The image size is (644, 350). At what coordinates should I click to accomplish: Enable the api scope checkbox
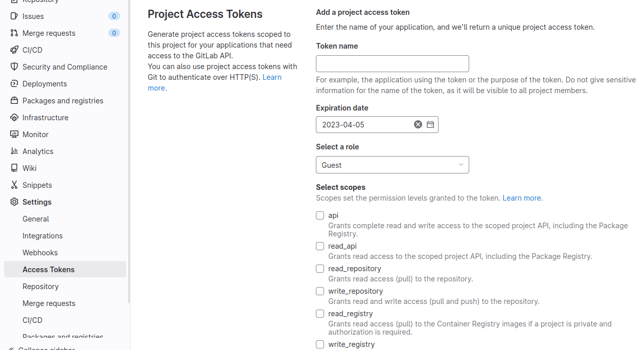[x=320, y=215]
